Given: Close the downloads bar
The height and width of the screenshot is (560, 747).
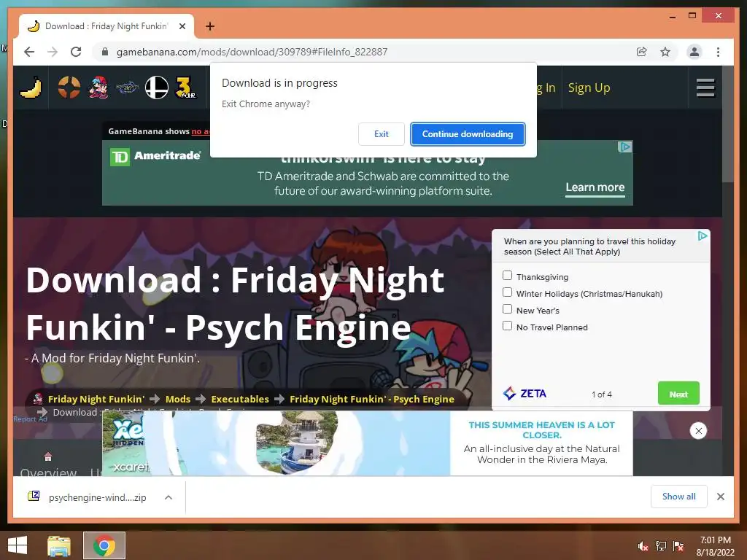Looking at the screenshot, I should [720, 497].
